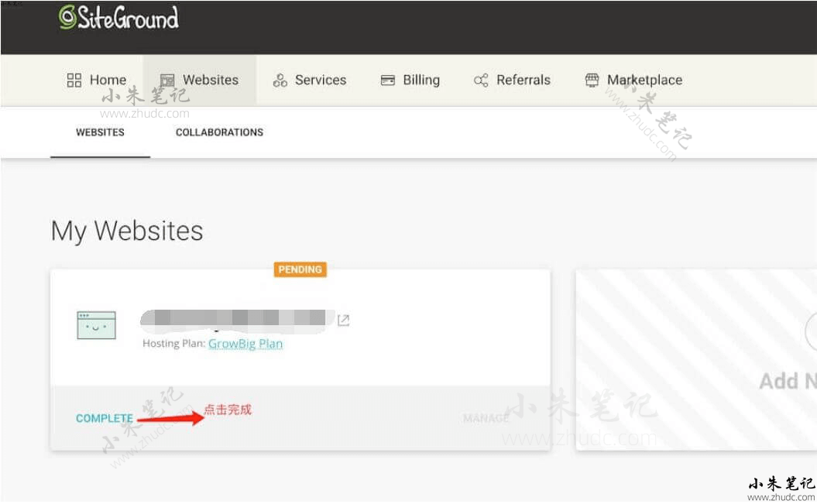
Task: Open Services via its icon
Action: tap(280, 81)
